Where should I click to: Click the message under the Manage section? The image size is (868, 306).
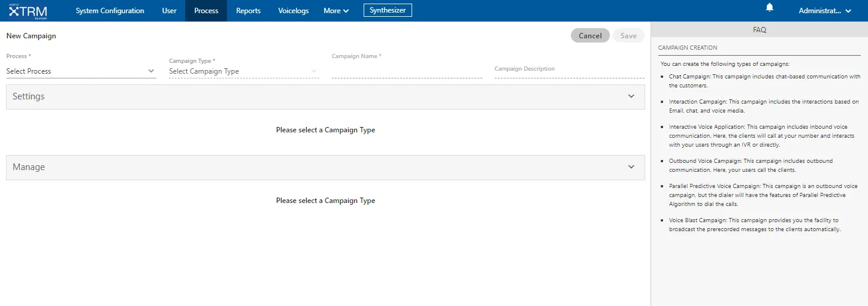tap(325, 201)
